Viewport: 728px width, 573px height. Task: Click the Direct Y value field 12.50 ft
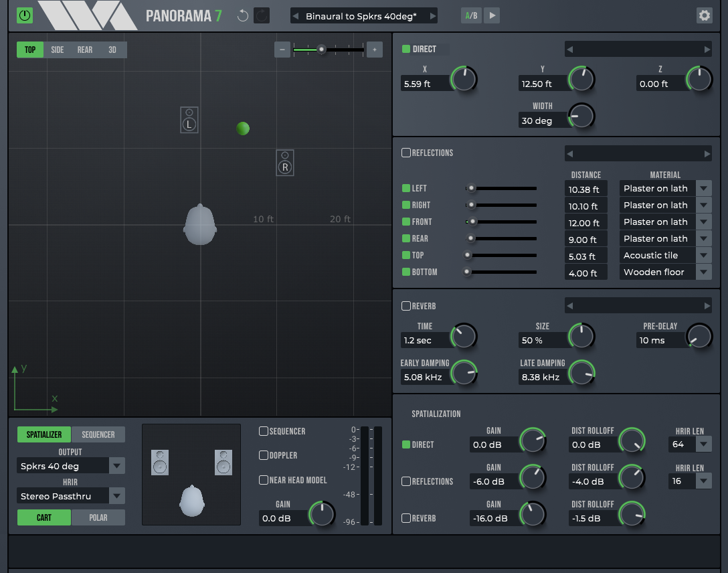pos(542,84)
